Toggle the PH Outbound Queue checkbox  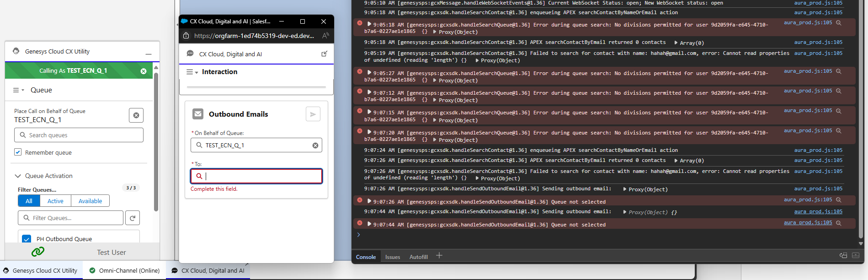coord(27,239)
